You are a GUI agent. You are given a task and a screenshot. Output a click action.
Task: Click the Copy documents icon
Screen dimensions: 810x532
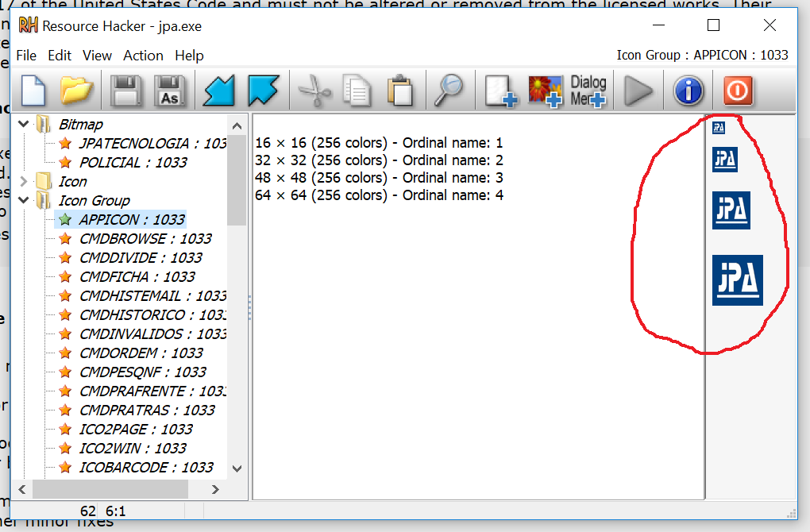(x=357, y=91)
